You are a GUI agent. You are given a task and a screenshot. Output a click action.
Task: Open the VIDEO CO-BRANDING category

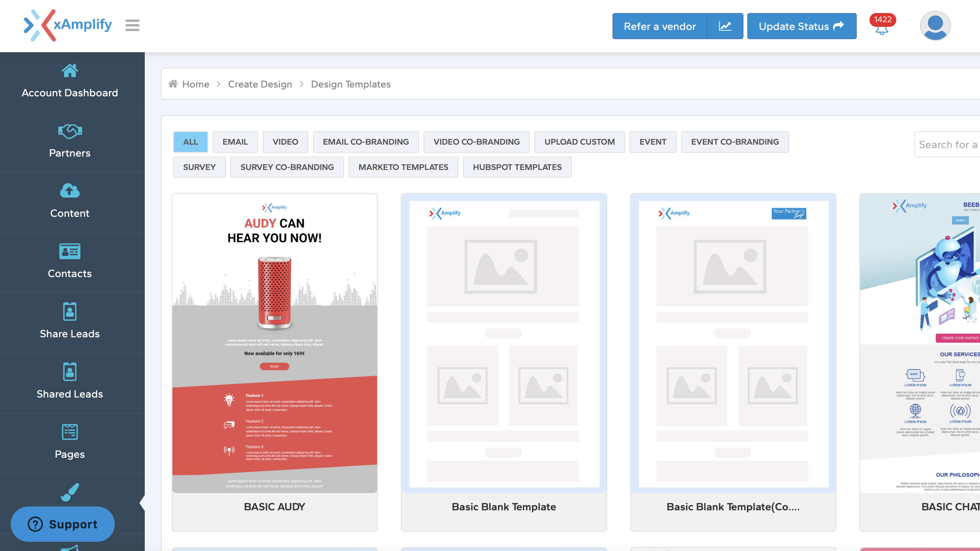(x=476, y=142)
